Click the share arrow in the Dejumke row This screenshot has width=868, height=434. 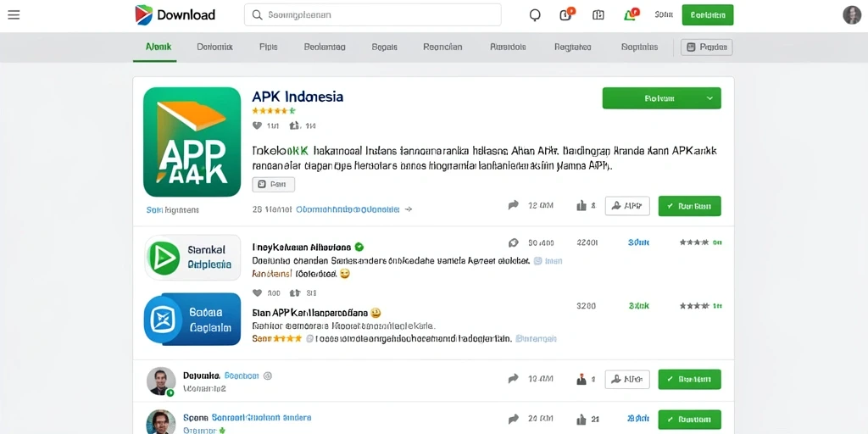pyautogui.click(x=513, y=379)
